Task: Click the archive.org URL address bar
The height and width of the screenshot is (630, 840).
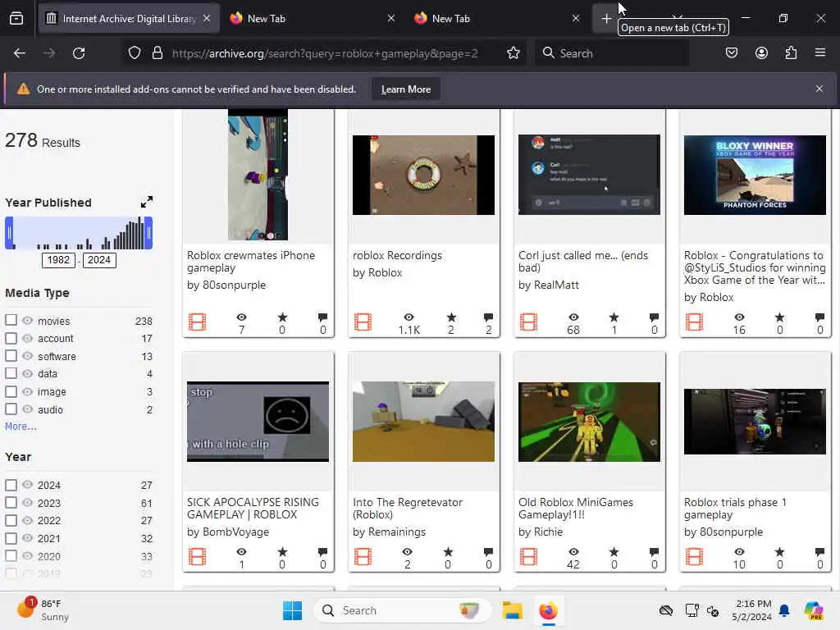Action: click(x=325, y=53)
